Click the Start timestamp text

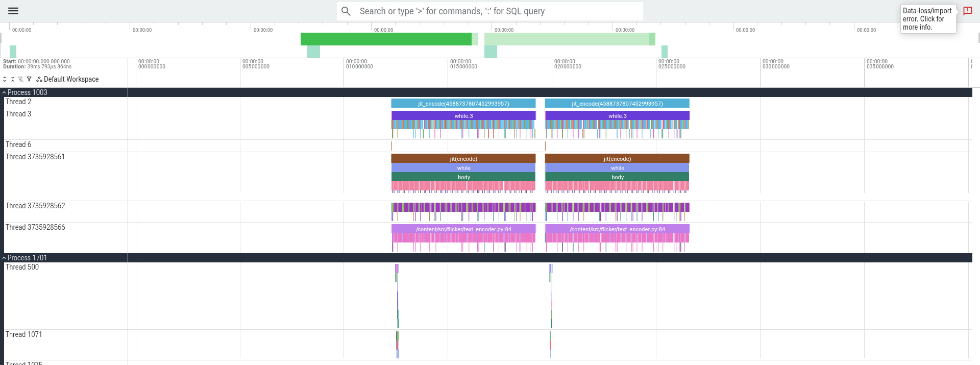(x=36, y=61)
